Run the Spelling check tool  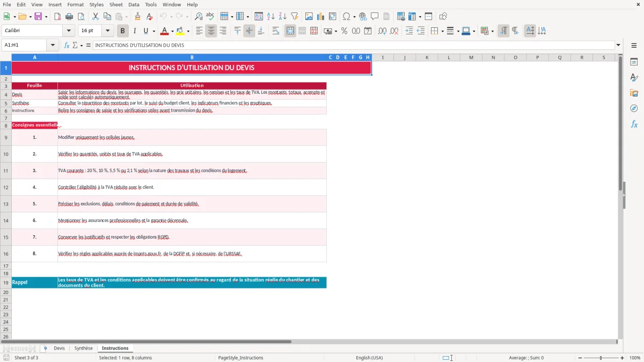tap(210, 17)
